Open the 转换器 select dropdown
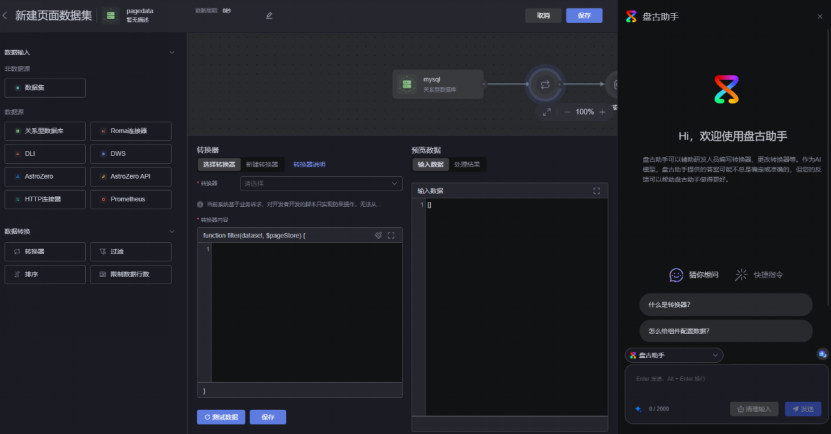Viewport: 831px width, 434px height. click(x=321, y=183)
